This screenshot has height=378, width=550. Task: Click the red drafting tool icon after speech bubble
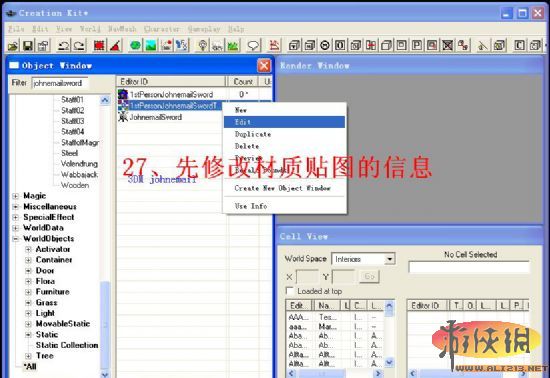coord(275,46)
